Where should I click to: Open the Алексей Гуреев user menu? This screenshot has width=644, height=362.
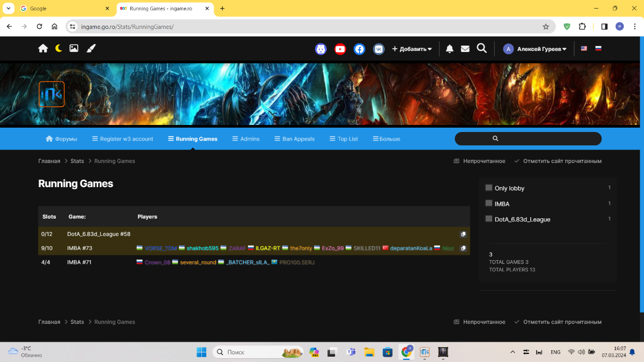535,49
